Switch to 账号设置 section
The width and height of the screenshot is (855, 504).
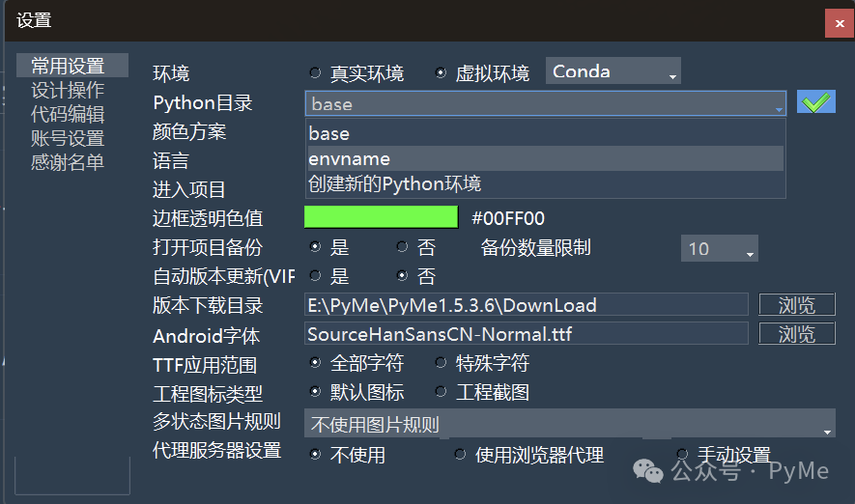[68, 138]
